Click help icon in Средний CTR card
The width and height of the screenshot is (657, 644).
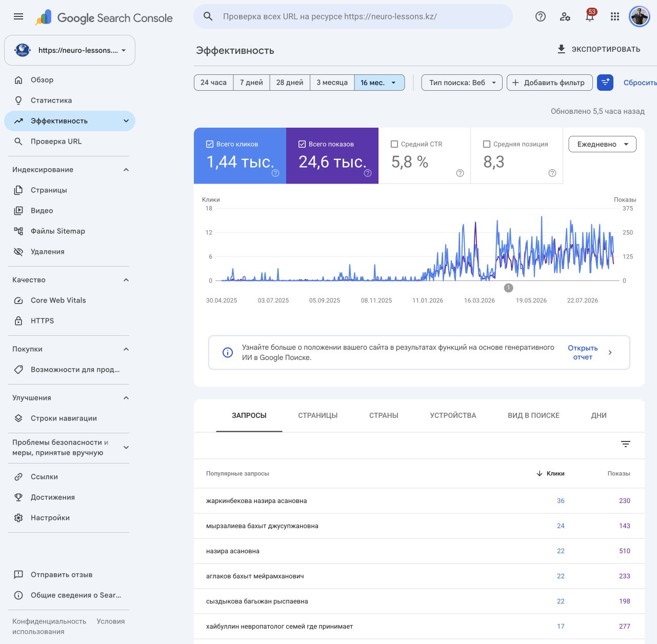(x=460, y=173)
